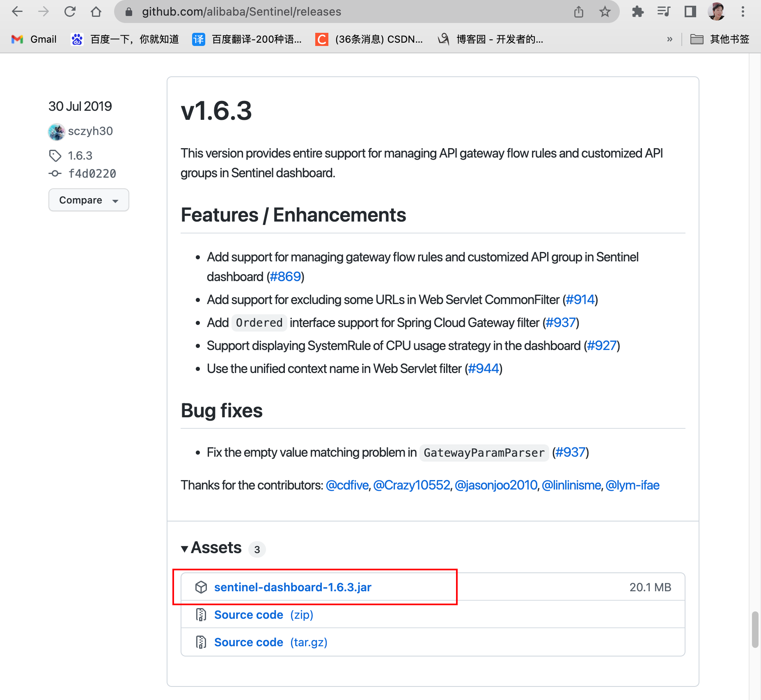Click the page vertical scrollbar thumb

coord(755,629)
